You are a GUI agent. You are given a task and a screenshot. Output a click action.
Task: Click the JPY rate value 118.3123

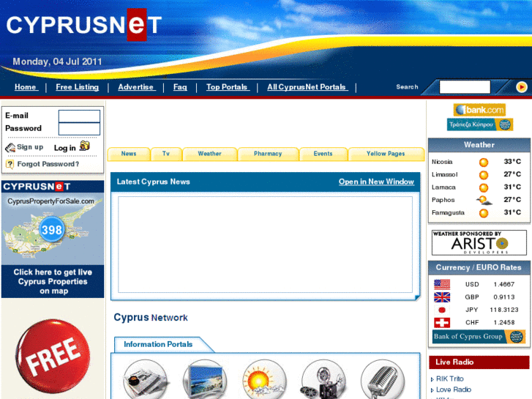(504, 310)
